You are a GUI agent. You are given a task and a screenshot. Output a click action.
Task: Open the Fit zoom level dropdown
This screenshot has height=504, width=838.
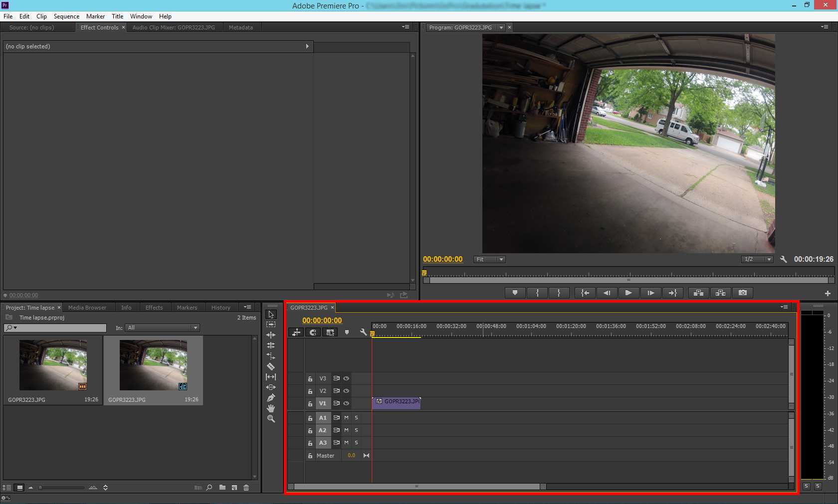point(489,259)
